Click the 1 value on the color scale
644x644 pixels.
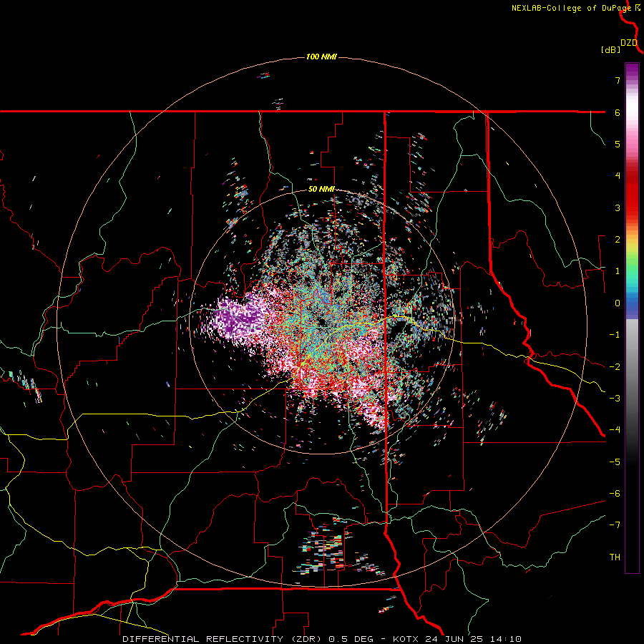pyautogui.click(x=618, y=271)
